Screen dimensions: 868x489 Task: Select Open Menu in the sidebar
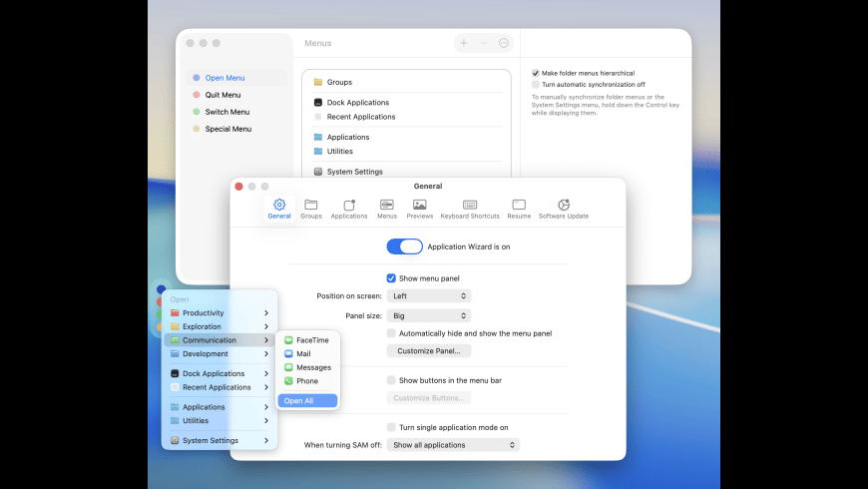[x=236, y=78]
